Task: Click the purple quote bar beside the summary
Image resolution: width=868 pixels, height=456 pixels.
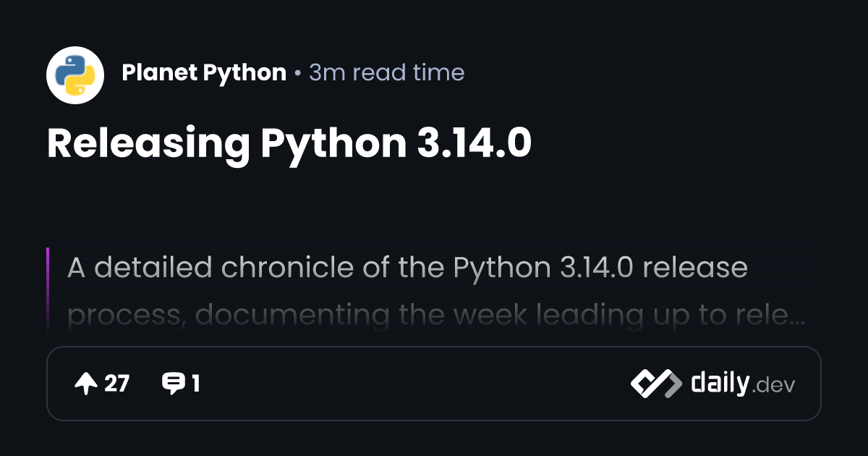Action: 48,290
